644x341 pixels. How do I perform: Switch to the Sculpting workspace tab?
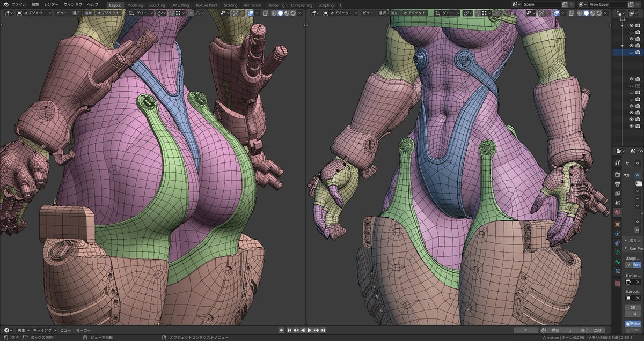pos(157,5)
